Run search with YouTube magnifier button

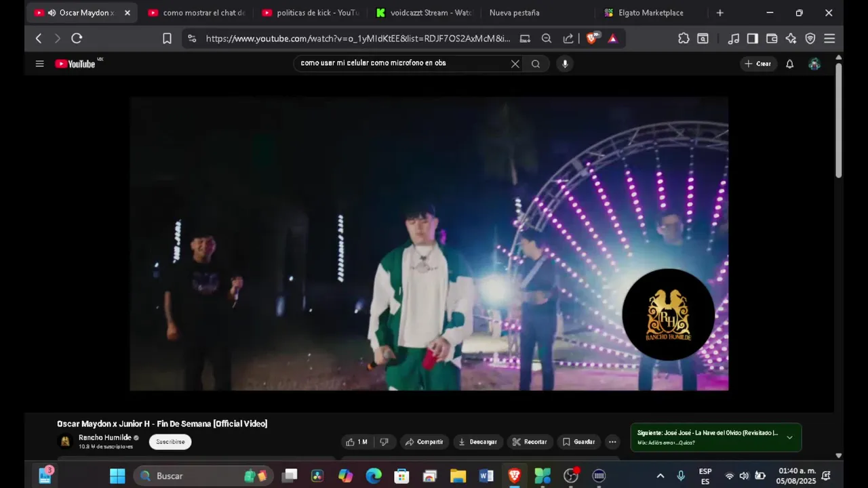pyautogui.click(x=536, y=64)
